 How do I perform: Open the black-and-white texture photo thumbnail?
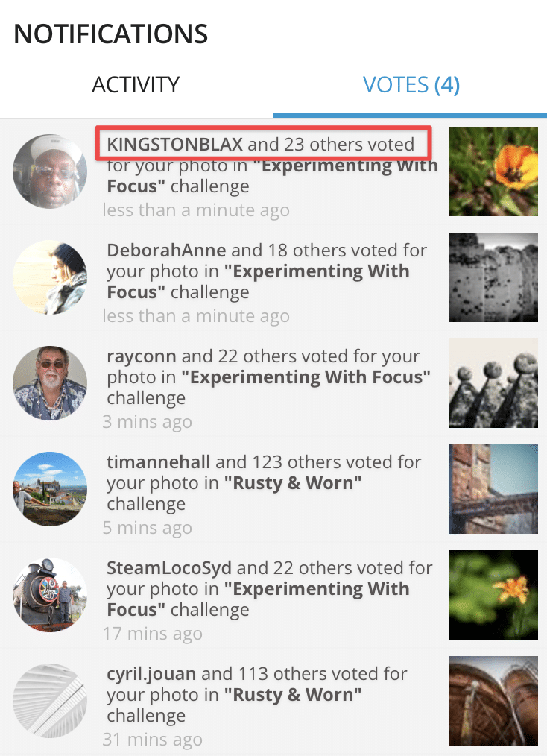click(x=493, y=277)
